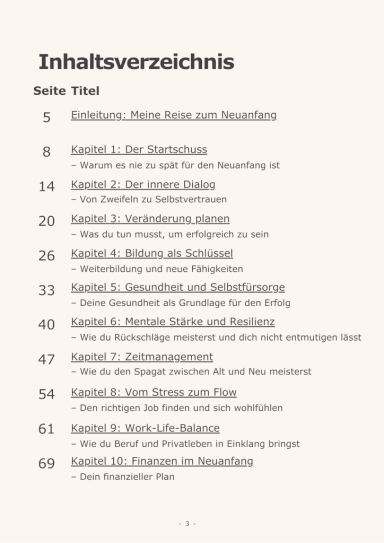Click page number 69 for Kapitel 10
This screenshot has width=384, height=543.
[x=46, y=463]
